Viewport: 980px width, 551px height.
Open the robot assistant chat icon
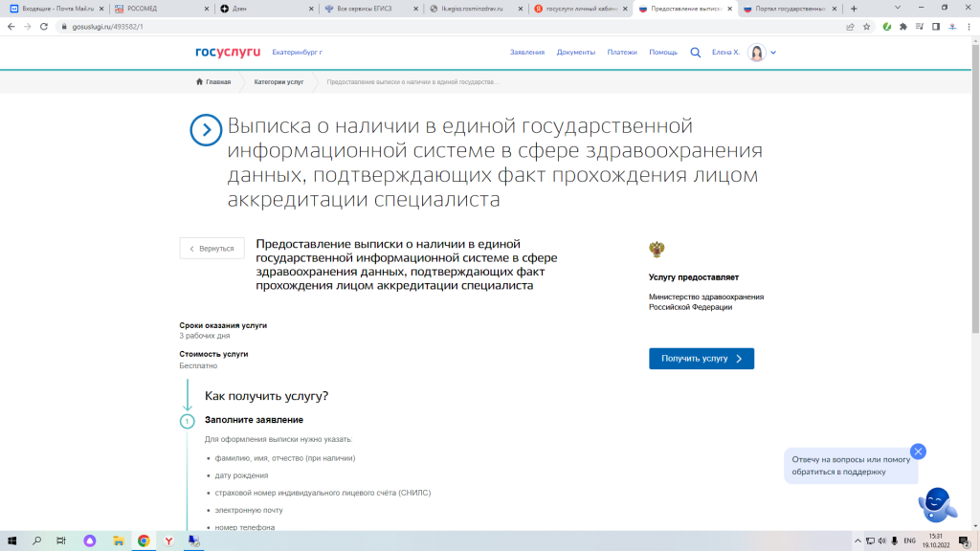tap(936, 503)
